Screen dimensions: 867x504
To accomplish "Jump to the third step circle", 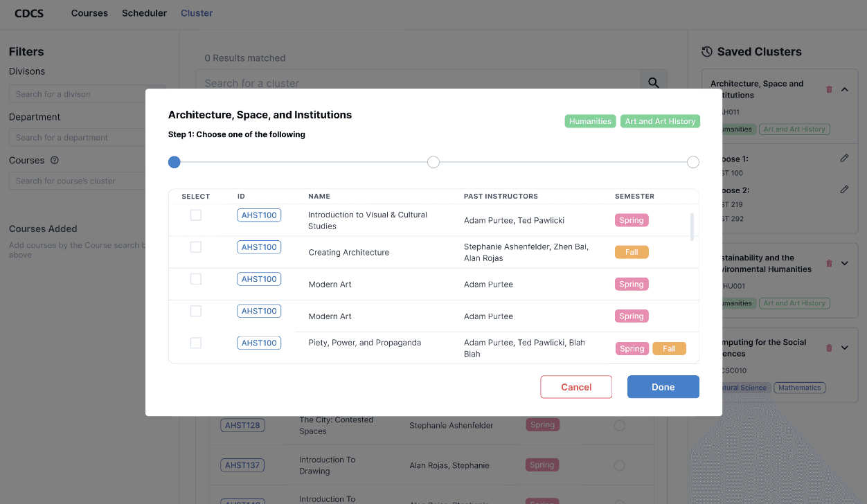I will 693,162.
